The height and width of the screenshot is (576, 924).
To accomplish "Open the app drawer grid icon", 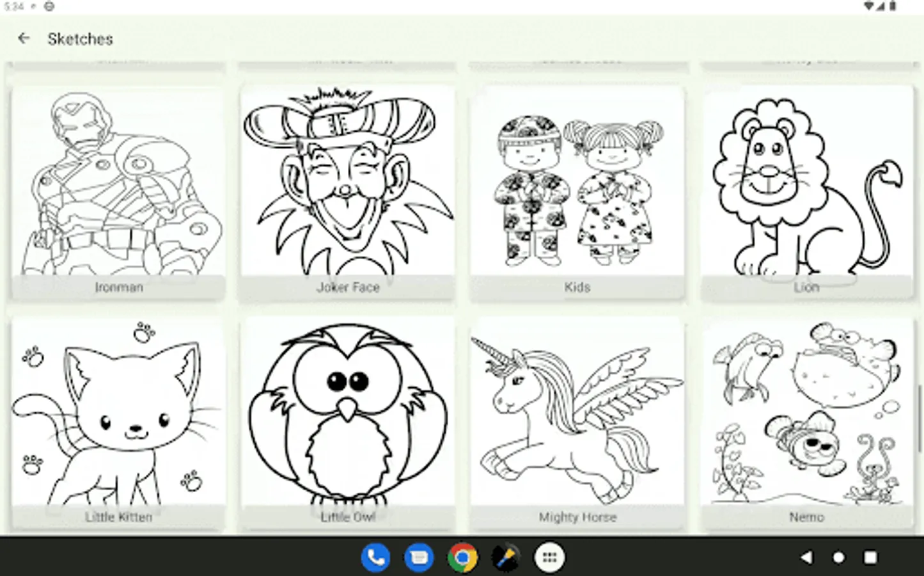I will click(x=549, y=557).
